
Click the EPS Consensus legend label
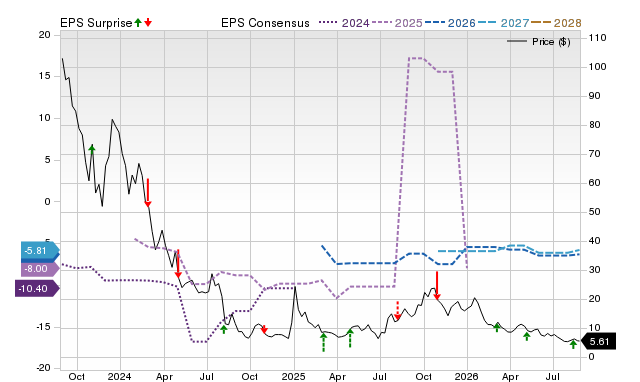click(x=265, y=23)
